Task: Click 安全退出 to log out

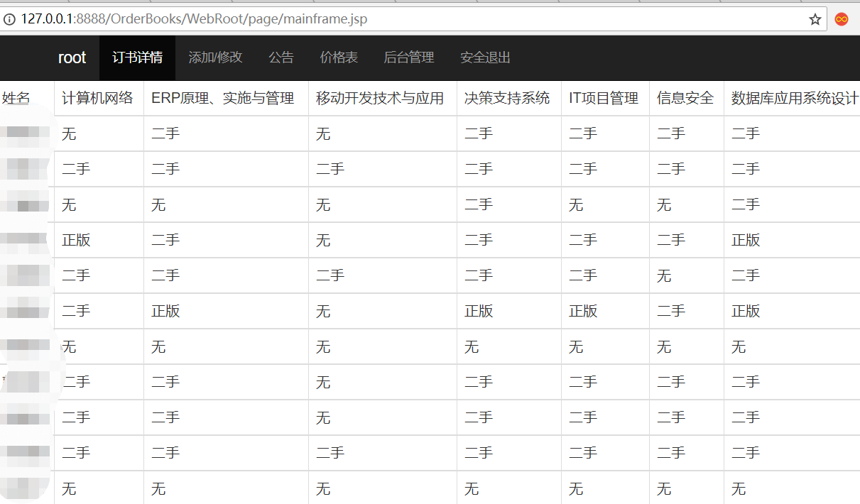Action: coord(485,58)
